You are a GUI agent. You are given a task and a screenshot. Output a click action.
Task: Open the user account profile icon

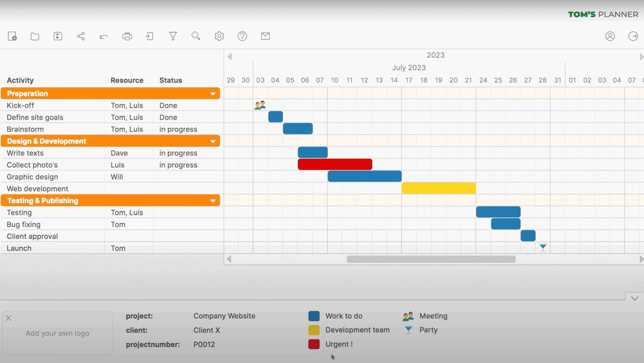tap(610, 36)
